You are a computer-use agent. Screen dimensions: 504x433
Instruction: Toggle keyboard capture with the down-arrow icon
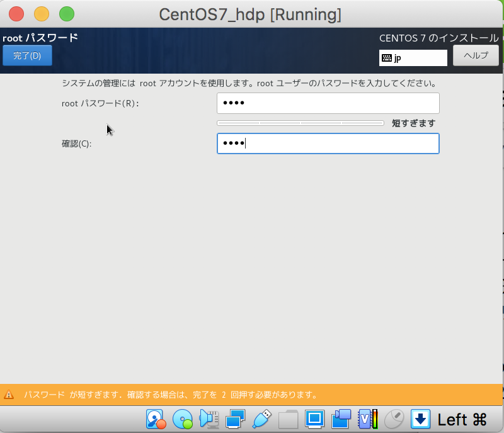point(419,419)
